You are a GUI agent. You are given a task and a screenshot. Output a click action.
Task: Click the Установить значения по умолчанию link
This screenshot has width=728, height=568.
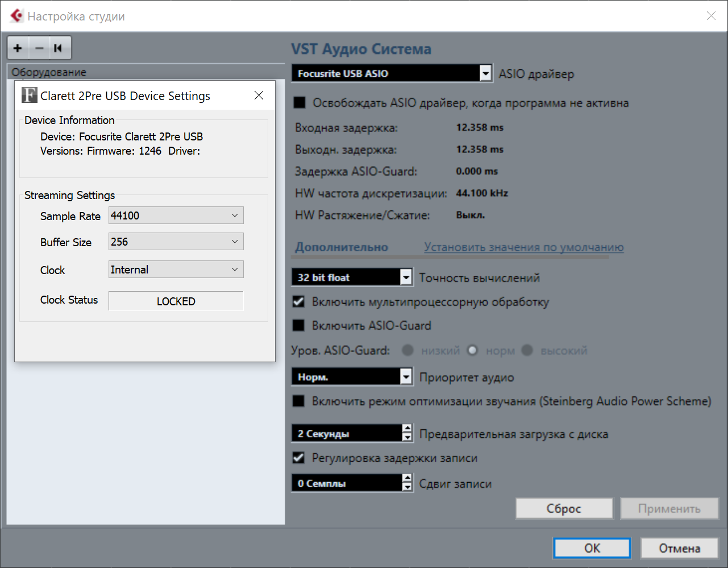[523, 247]
